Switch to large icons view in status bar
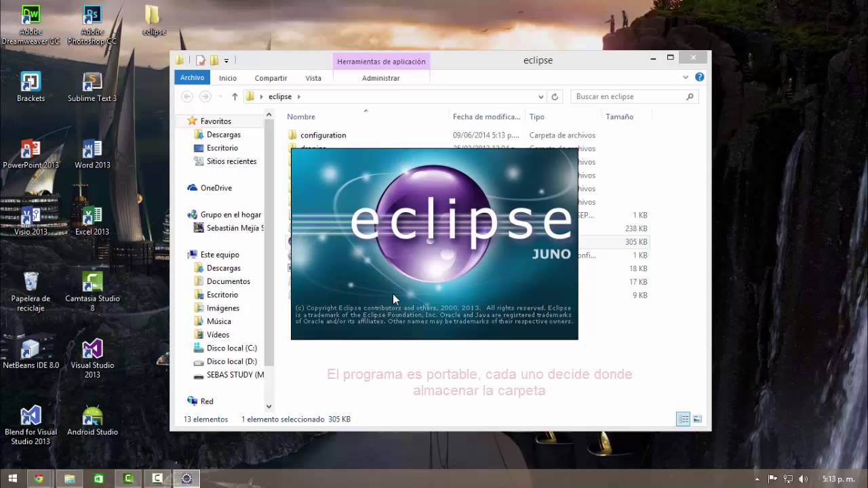 point(697,419)
